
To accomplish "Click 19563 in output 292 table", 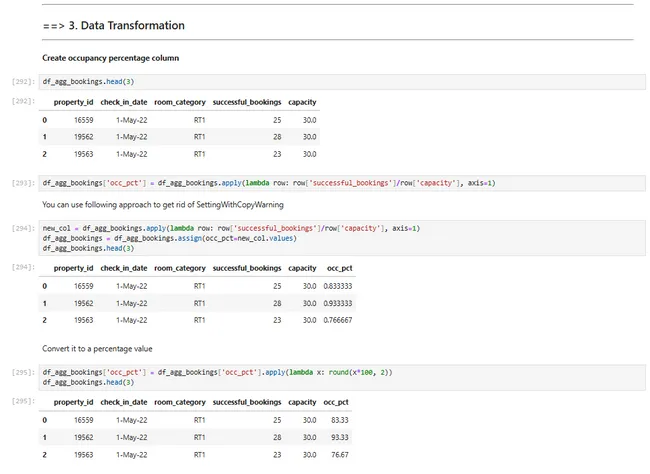I will click(84, 154).
